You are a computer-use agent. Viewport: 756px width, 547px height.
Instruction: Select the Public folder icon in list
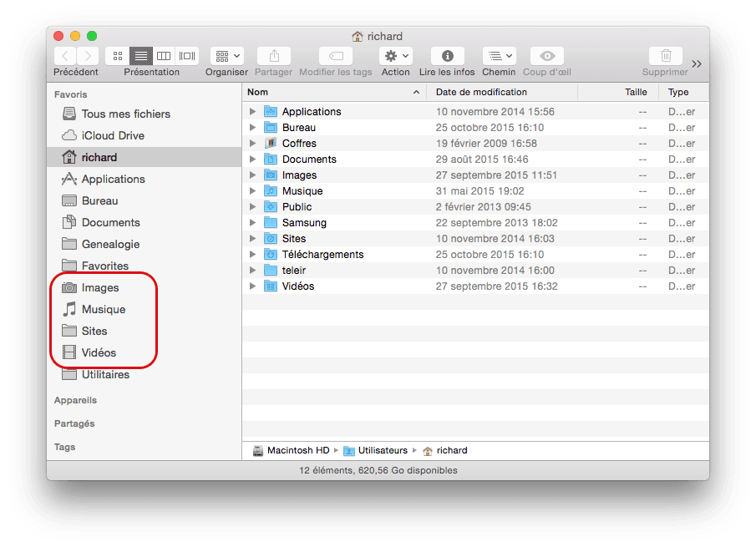271,207
